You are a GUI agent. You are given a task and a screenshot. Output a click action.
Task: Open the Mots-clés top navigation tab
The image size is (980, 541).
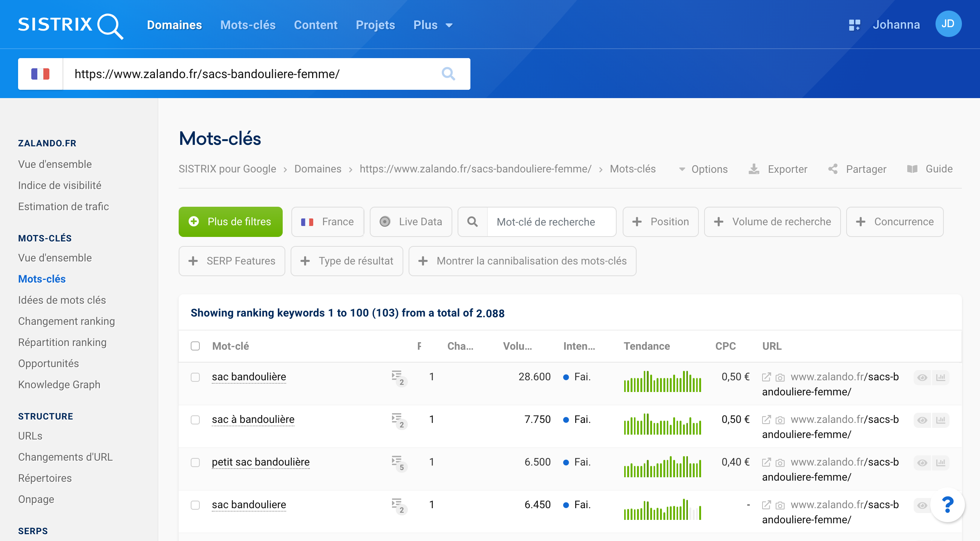click(248, 25)
